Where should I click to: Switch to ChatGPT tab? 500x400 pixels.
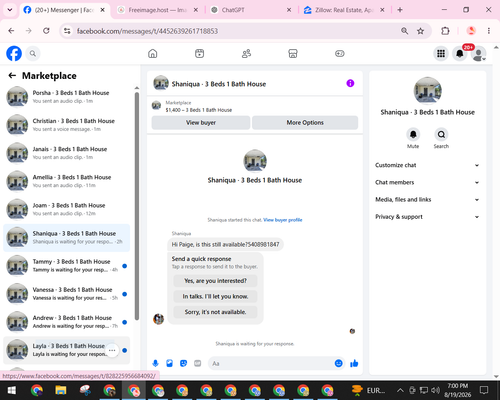pos(250,10)
